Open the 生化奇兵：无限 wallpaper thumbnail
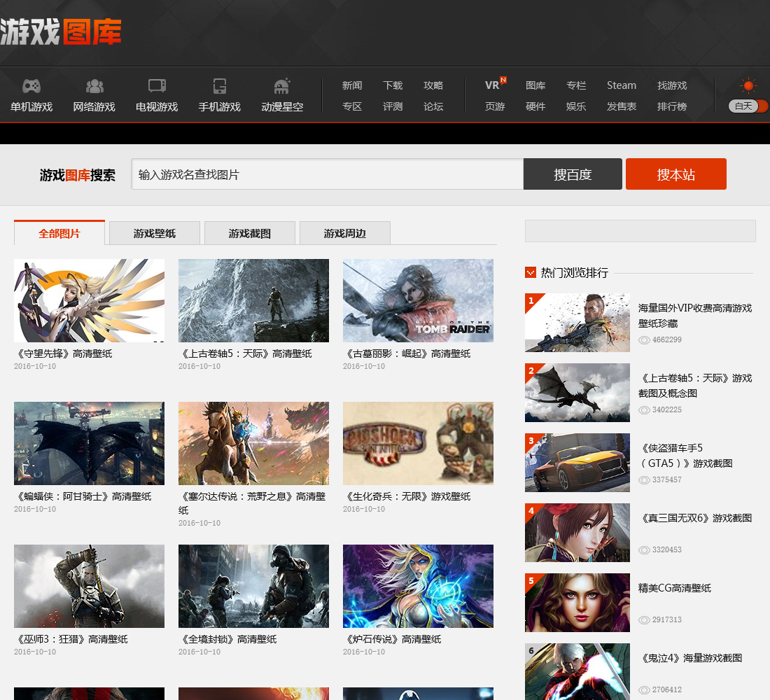The width and height of the screenshot is (770, 700). tap(419, 444)
